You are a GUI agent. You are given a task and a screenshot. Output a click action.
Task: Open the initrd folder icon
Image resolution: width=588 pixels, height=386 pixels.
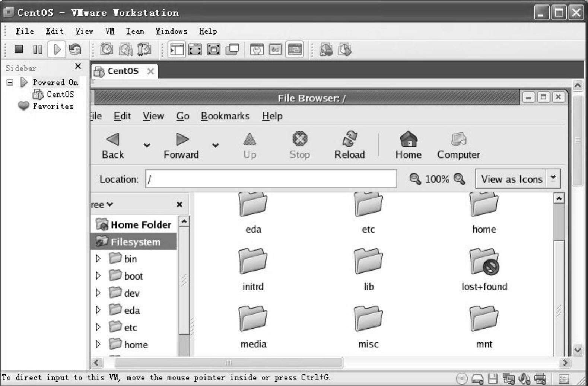pyautogui.click(x=253, y=261)
